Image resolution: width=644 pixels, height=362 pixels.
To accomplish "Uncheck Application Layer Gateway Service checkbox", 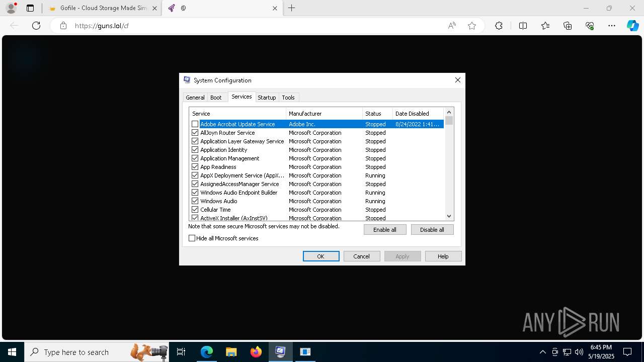I will 195,141.
